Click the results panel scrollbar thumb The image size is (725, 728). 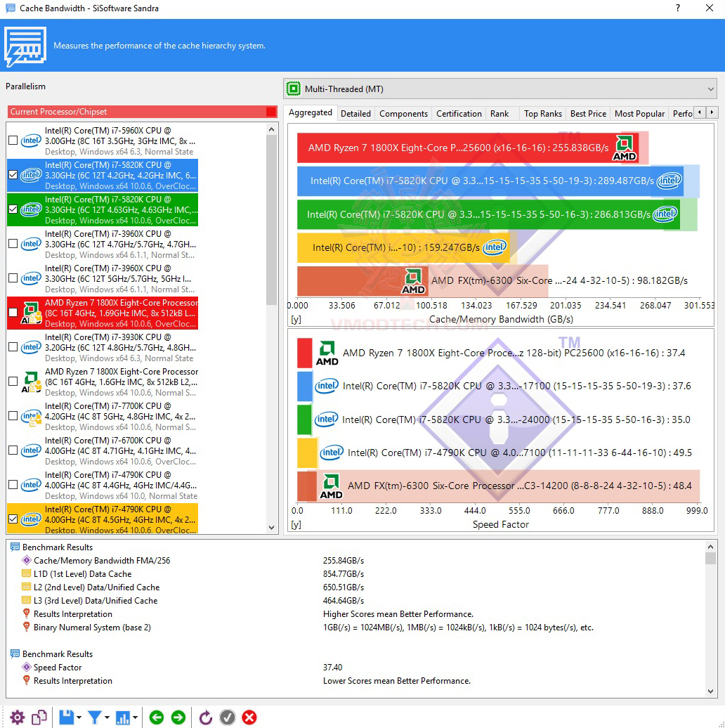710,558
